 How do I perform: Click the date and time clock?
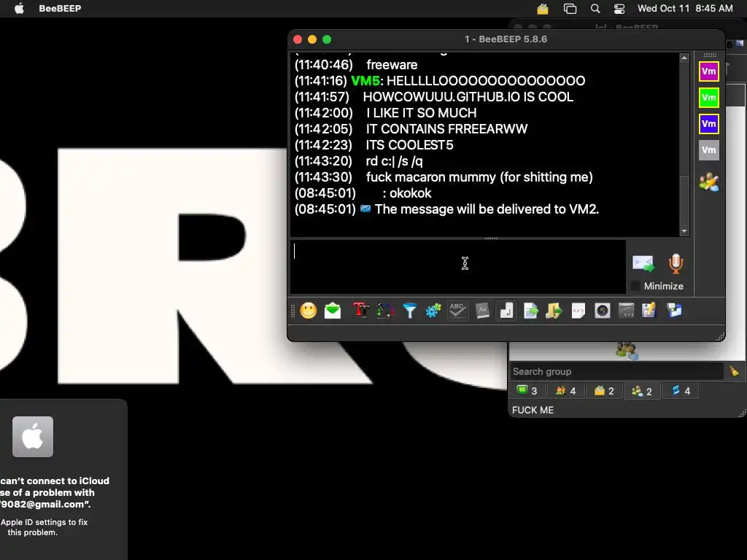click(685, 9)
